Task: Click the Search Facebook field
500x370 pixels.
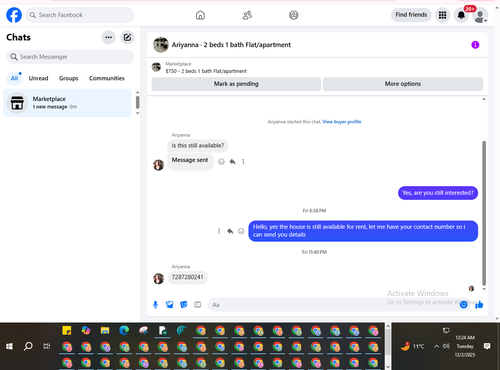Action: [x=80, y=15]
